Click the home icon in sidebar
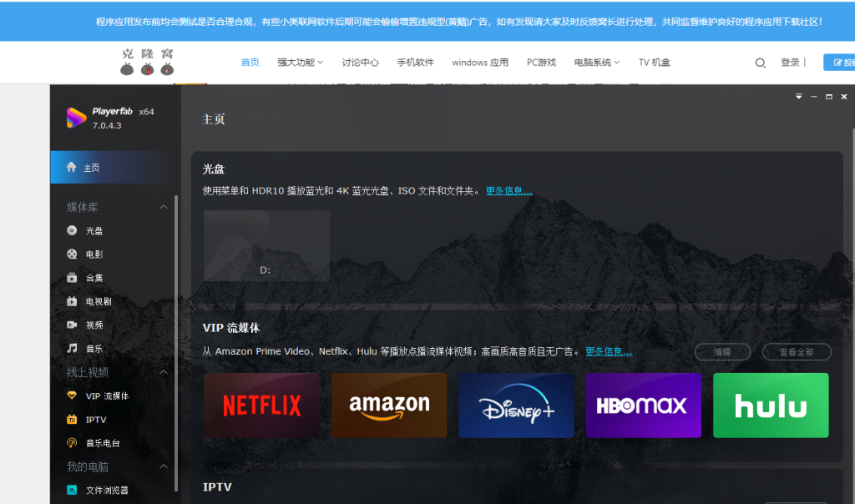The height and width of the screenshot is (504, 855). (71, 167)
